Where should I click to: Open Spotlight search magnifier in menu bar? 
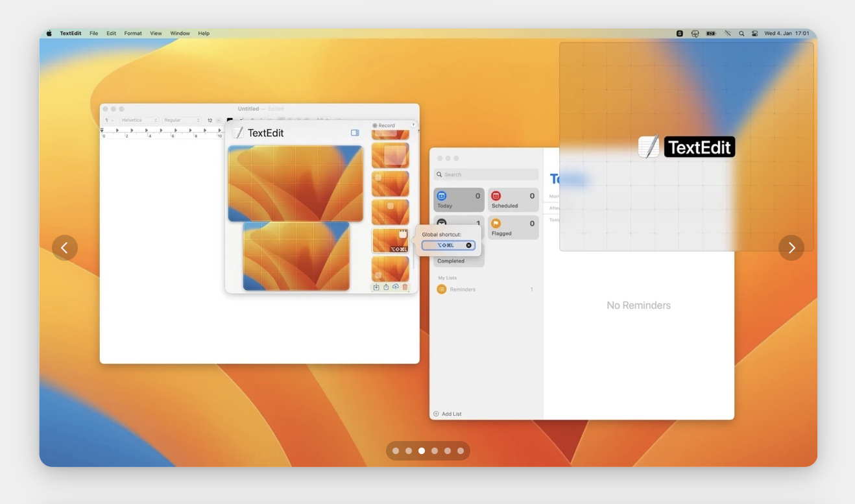pos(741,33)
